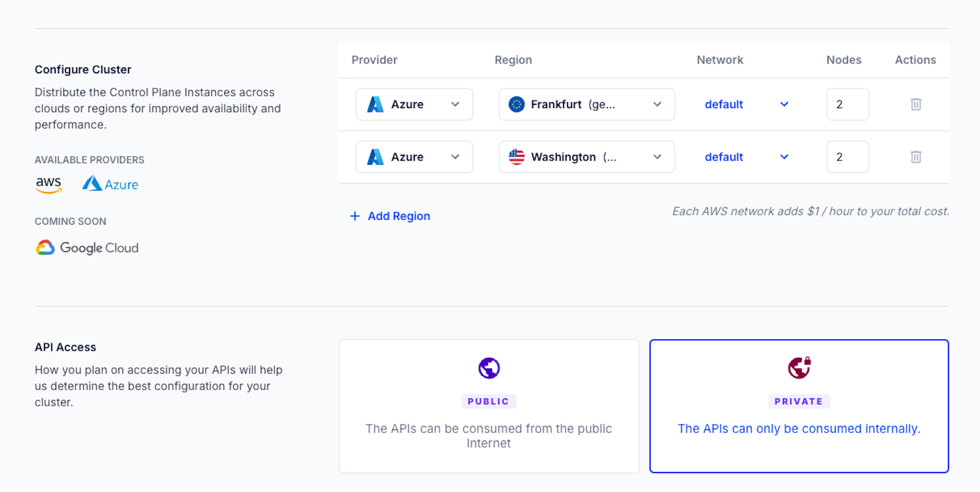Click the PUBLIC badge label
The height and width of the screenshot is (492, 980).
(x=488, y=401)
